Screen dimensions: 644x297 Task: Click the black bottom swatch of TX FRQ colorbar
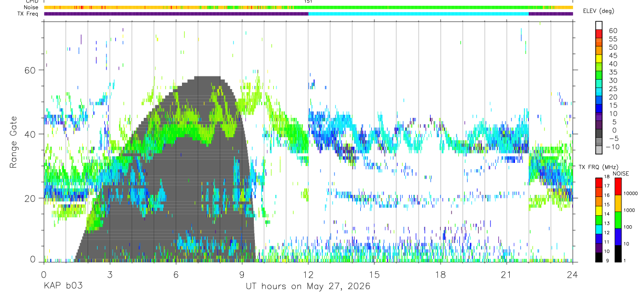pyautogui.click(x=599, y=257)
